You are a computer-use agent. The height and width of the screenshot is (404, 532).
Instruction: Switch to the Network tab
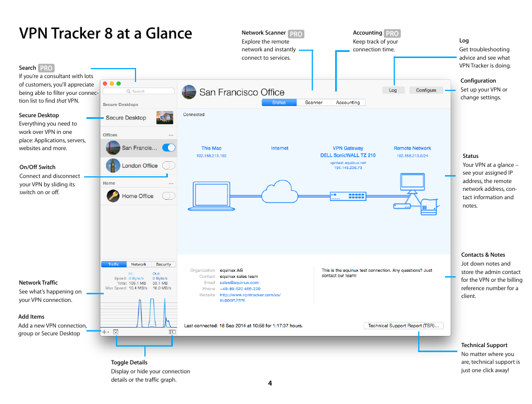click(138, 264)
